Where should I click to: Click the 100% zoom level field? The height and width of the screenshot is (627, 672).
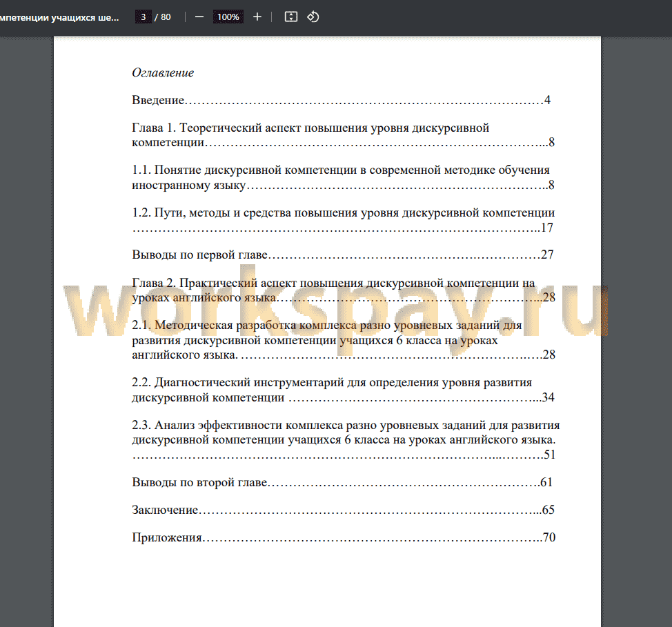[228, 17]
